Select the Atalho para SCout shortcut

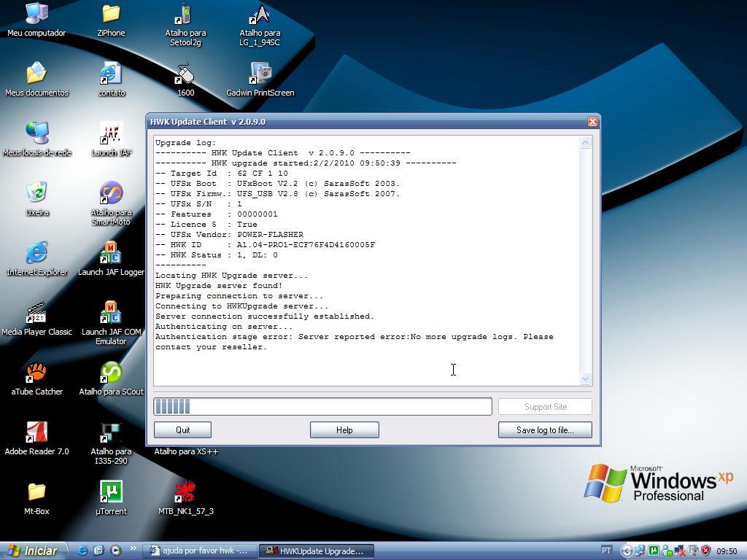(111, 379)
